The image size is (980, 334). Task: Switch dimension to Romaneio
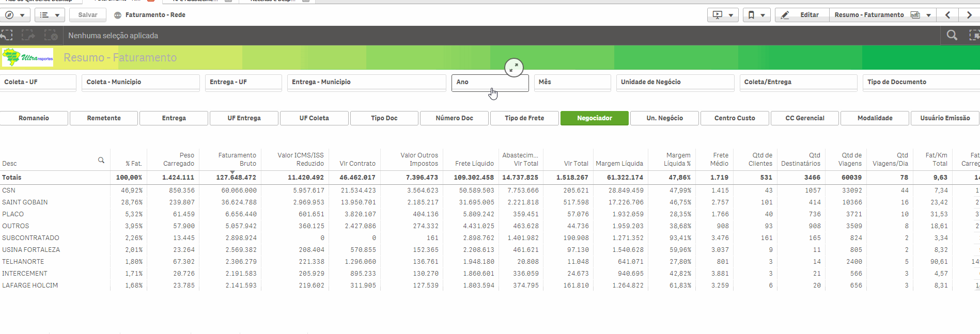(x=34, y=118)
